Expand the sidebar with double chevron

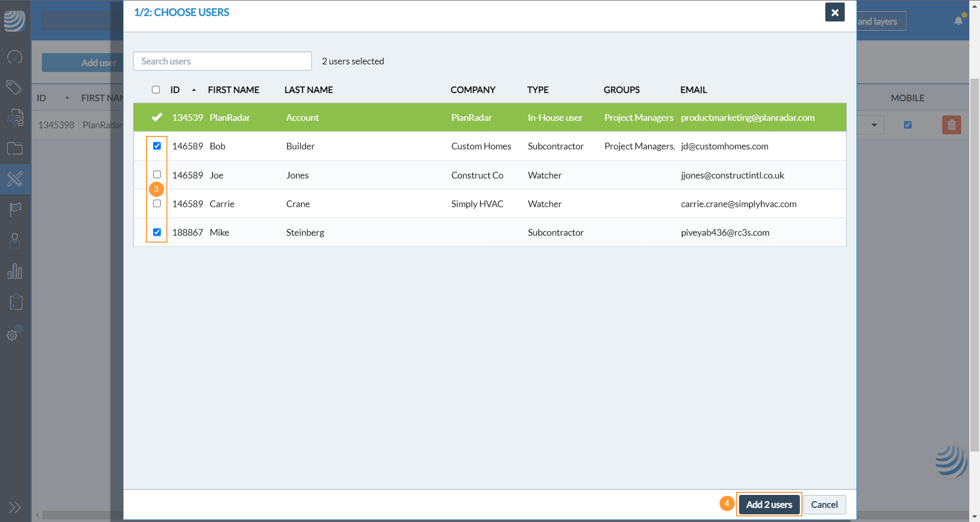click(15, 507)
